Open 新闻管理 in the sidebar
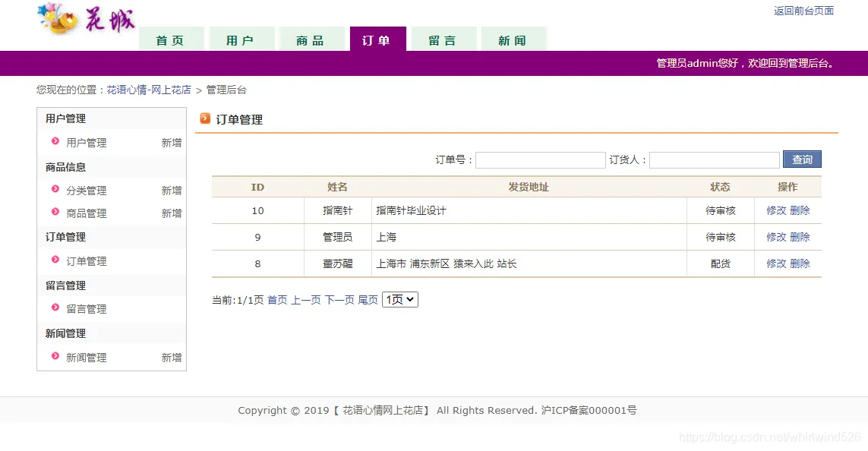The image size is (868, 451). coord(87,358)
